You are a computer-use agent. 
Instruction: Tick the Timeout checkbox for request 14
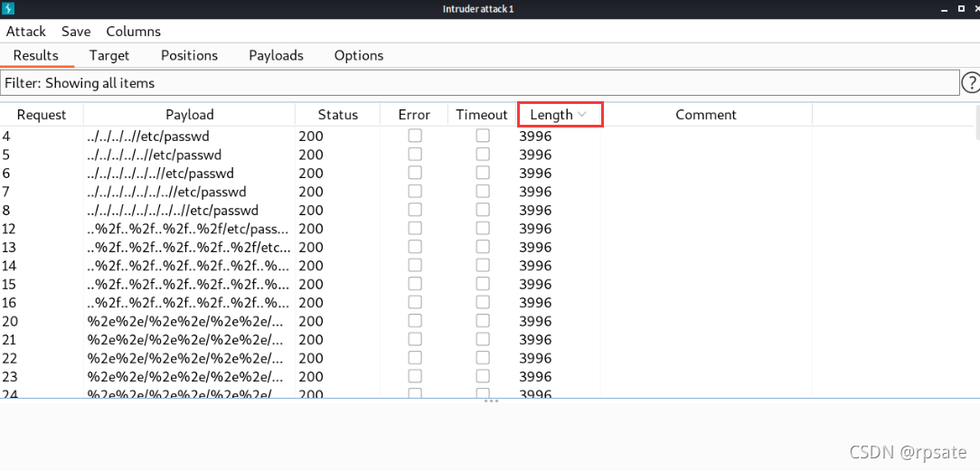(483, 265)
